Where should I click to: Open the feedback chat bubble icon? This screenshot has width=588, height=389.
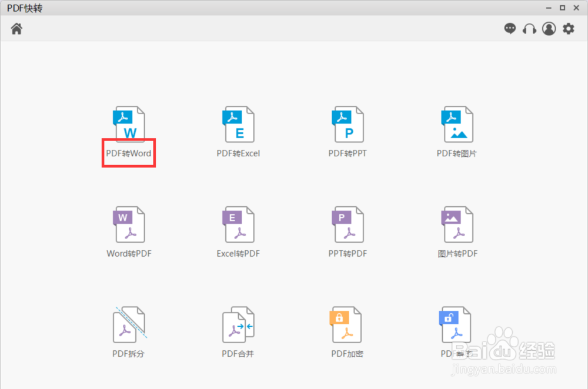pos(510,28)
